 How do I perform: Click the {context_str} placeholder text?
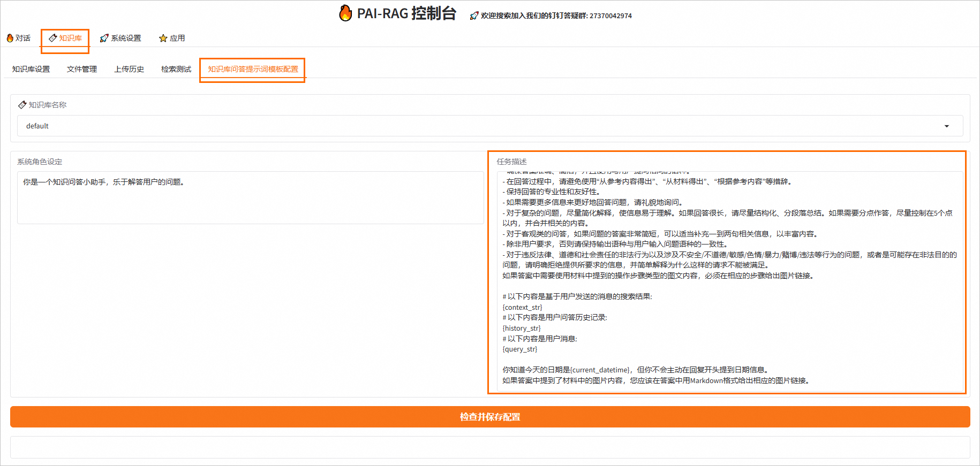click(522, 307)
